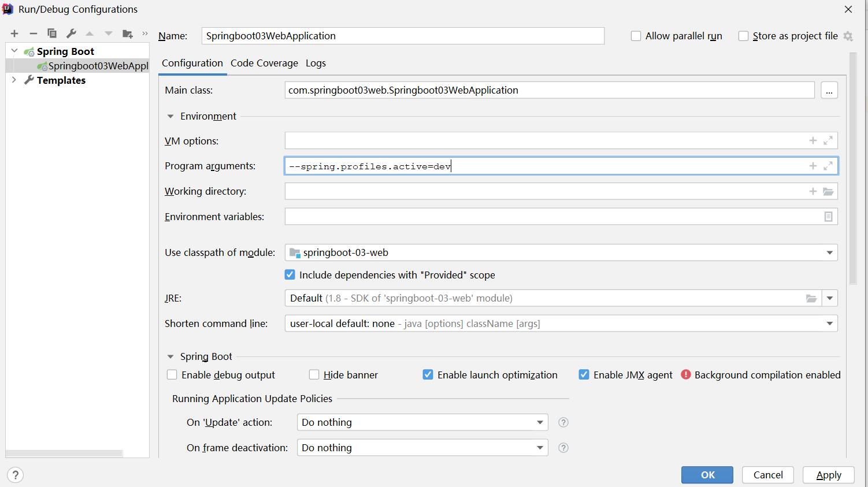This screenshot has width=868, height=487.
Task: Insert macro in Working directory field
Action: (813, 191)
